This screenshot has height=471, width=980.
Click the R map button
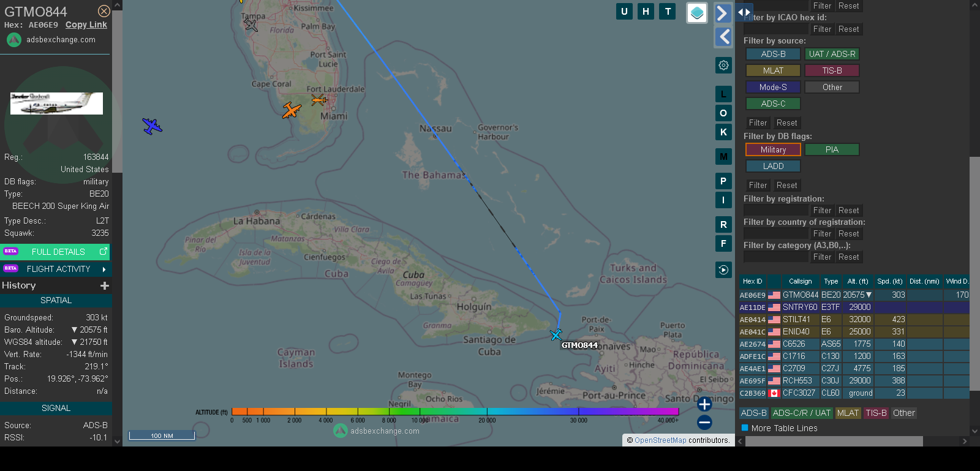(723, 225)
